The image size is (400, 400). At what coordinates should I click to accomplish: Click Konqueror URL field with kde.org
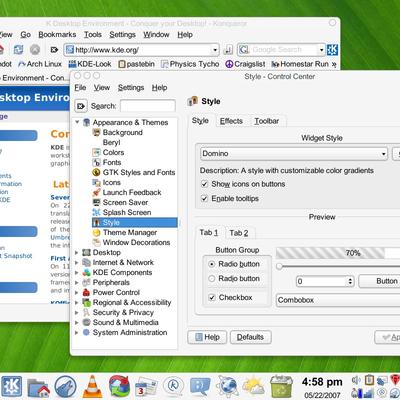tap(142, 50)
